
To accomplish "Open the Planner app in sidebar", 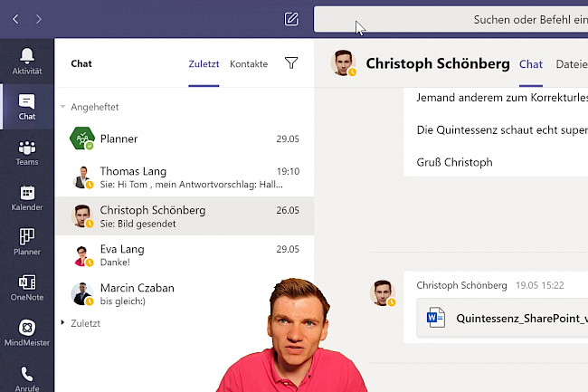I will [x=27, y=243].
